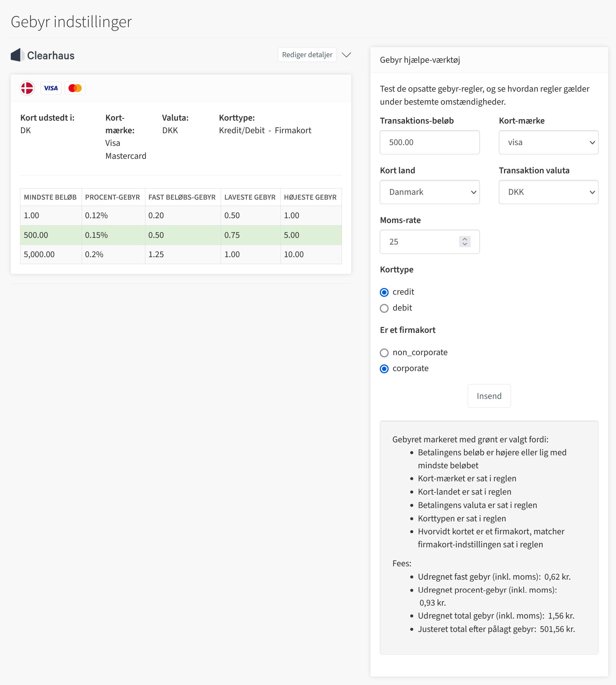
Task: Click the Kredit/Debit - Firmakort value
Action: click(x=265, y=130)
